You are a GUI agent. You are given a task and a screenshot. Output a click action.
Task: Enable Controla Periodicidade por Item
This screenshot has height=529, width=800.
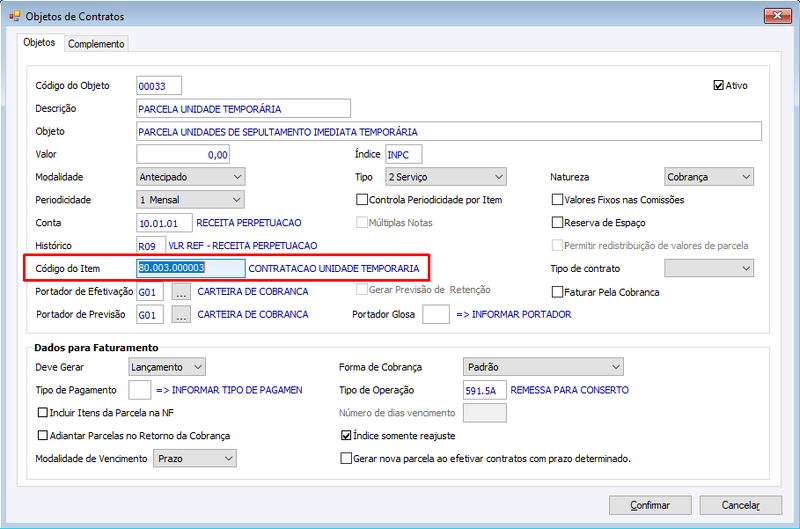coord(361,199)
